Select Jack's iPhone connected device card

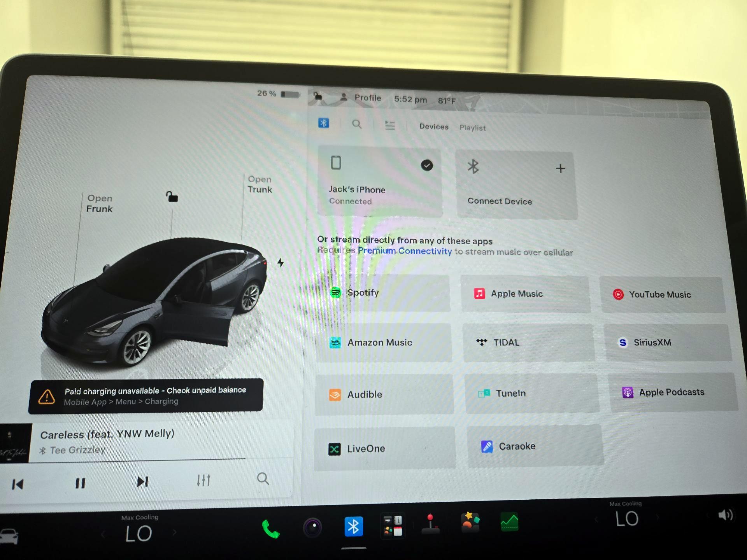point(380,182)
